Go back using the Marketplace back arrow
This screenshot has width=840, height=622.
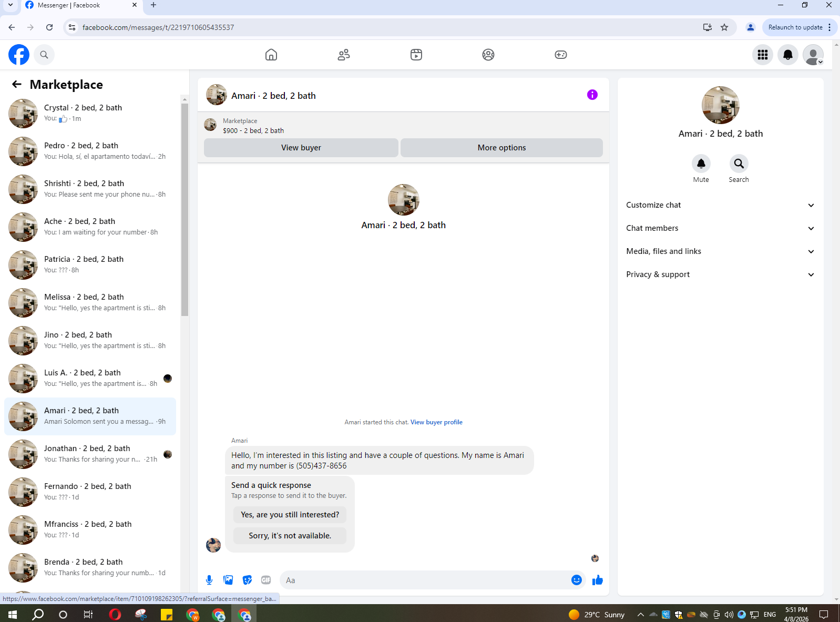click(x=17, y=84)
